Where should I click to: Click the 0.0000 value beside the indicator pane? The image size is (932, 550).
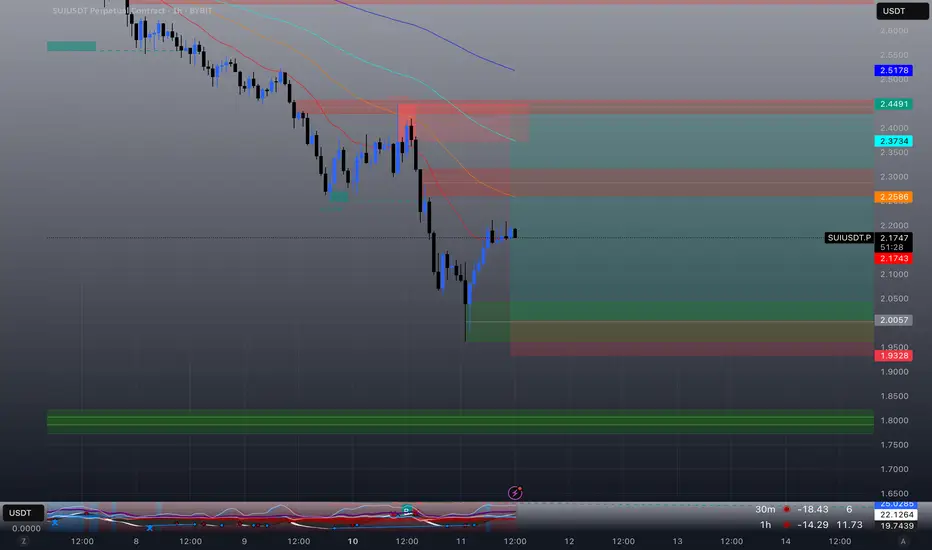(x=26, y=528)
